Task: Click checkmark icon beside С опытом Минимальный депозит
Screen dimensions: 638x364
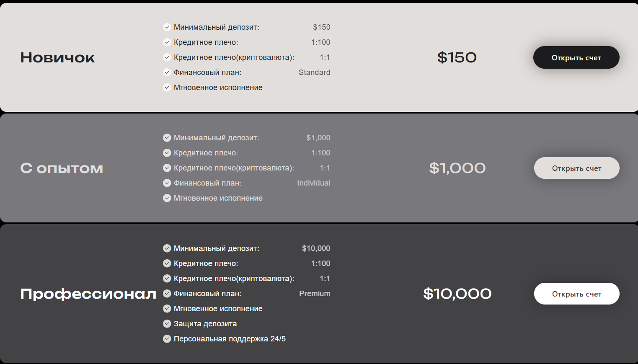Action: pyautogui.click(x=167, y=138)
